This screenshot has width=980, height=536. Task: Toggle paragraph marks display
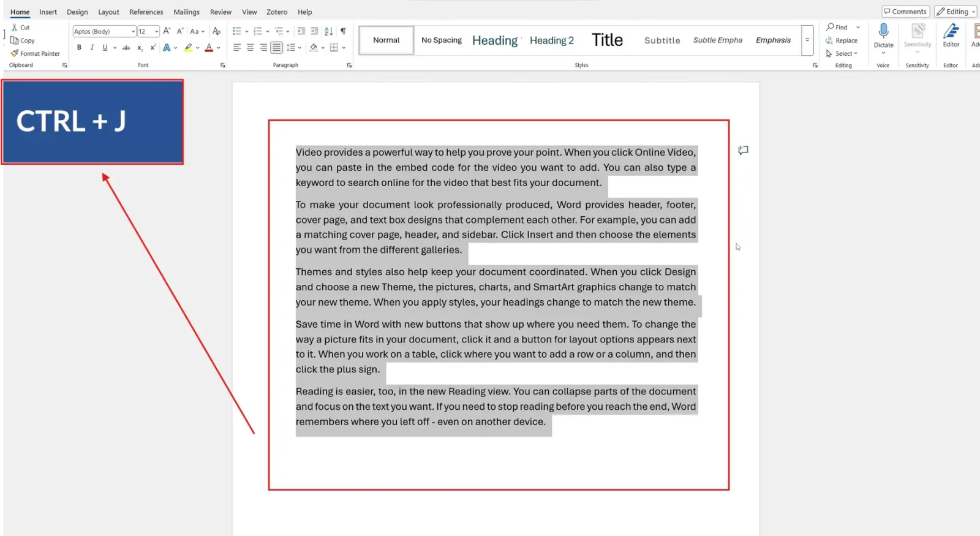[x=343, y=31]
